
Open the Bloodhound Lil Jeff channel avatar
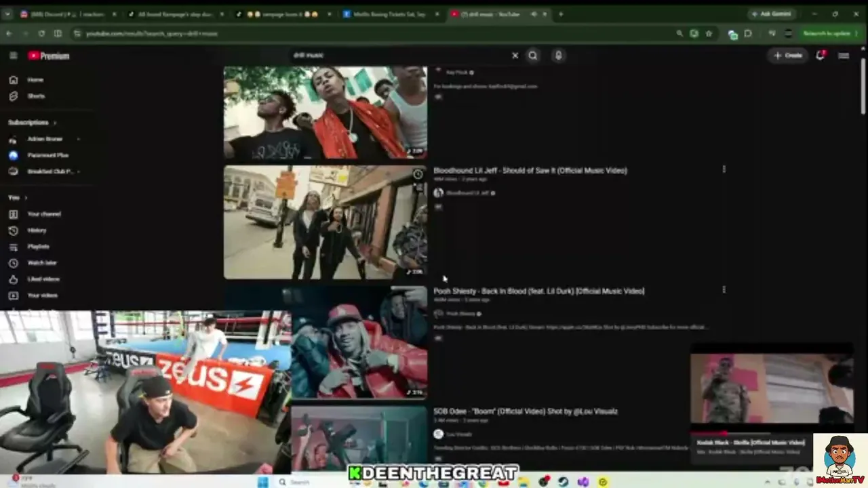point(438,193)
